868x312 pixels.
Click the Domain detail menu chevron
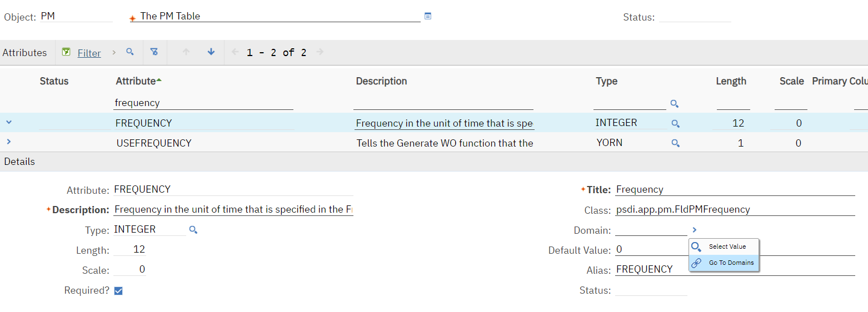[x=695, y=230]
